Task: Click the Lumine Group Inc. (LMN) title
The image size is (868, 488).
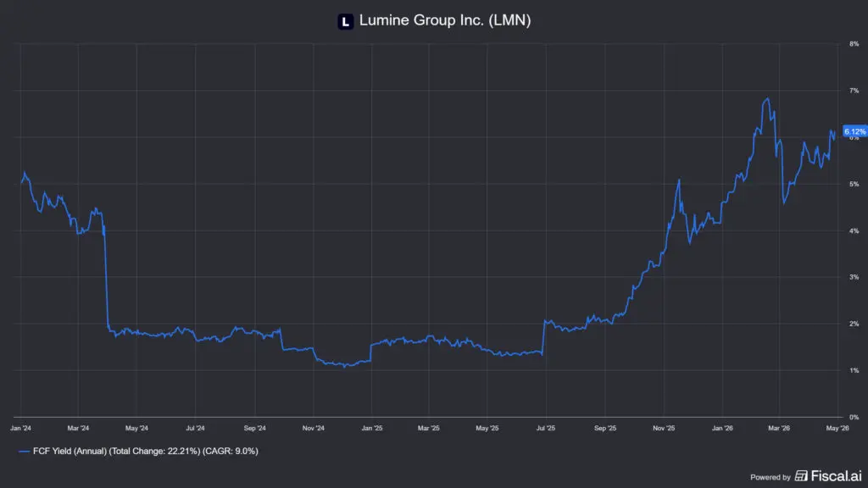Action: 445,20
